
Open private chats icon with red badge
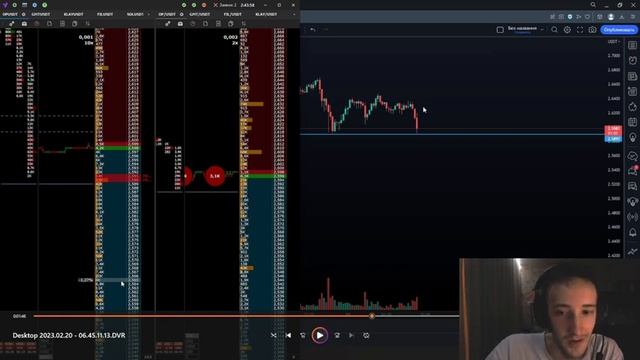coord(633,171)
